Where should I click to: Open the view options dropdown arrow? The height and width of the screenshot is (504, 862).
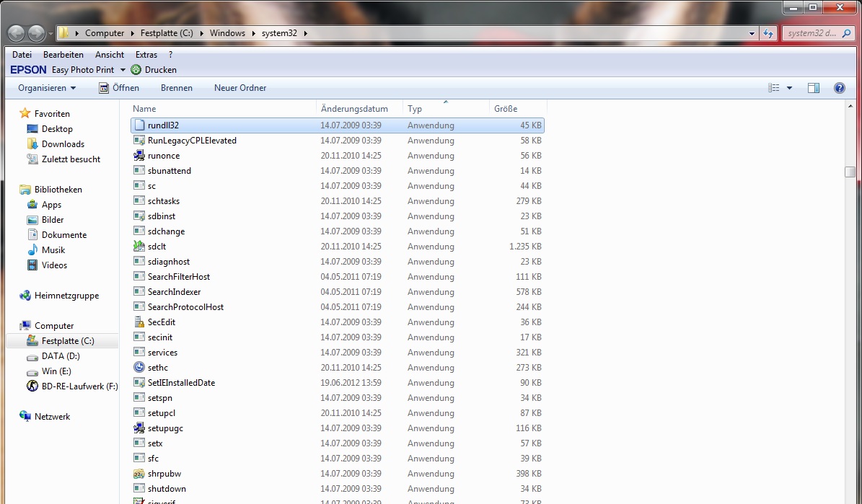click(x=789, y=88)
